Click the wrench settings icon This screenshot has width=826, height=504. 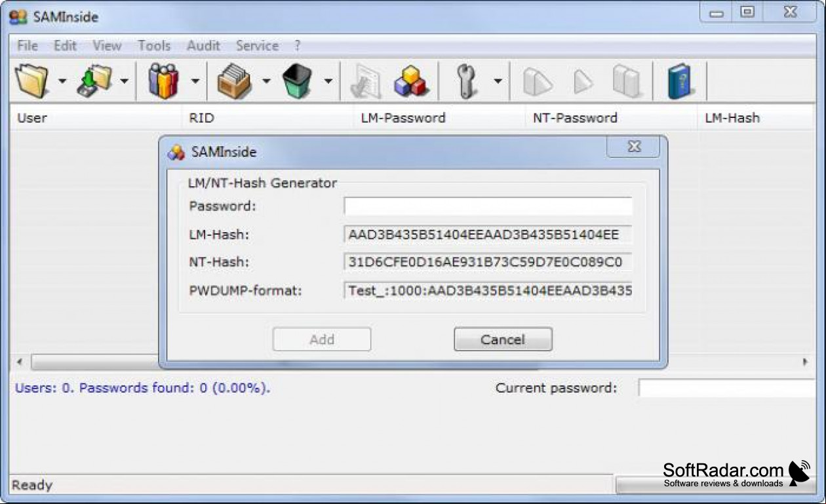click(467, 81)
